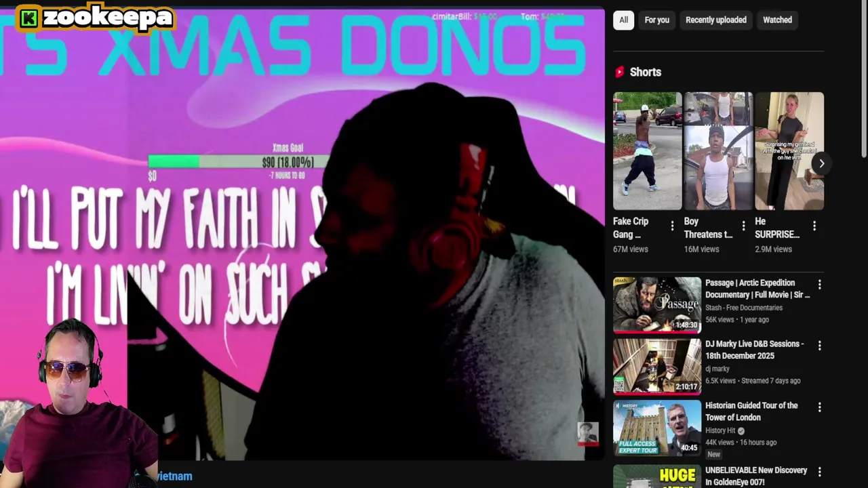Click the 67M views text
The width and height of the screenshot is (868, 488).
click(x=631, y=249)
